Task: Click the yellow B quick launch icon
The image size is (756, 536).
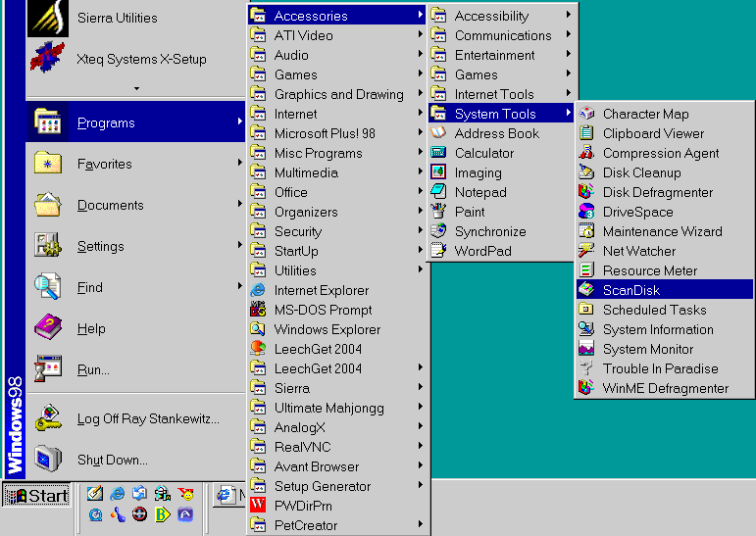Action: (163, 514)
